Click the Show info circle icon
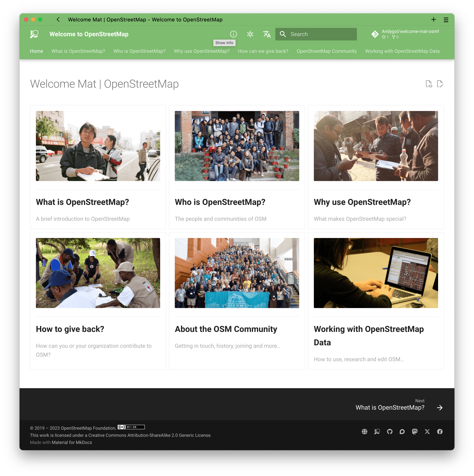 pos(233,34)
